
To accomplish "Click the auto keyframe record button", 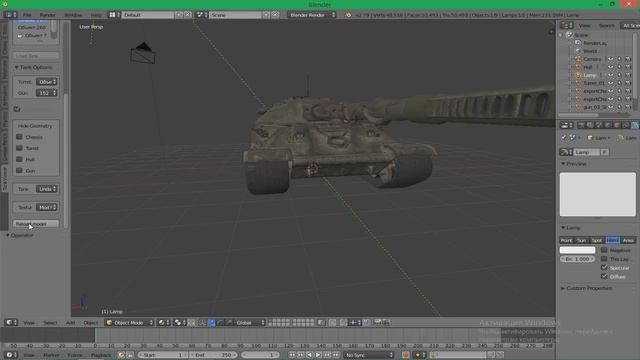I will point(405,356).
